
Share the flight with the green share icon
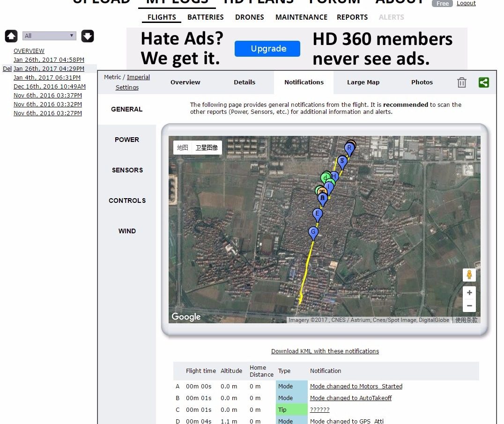[484, 82]
